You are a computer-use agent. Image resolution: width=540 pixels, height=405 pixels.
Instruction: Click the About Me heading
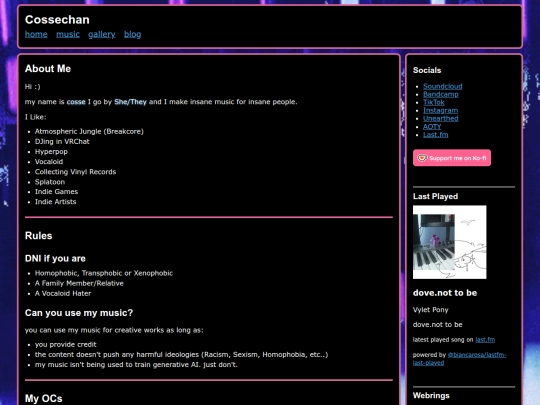(48, 69)
